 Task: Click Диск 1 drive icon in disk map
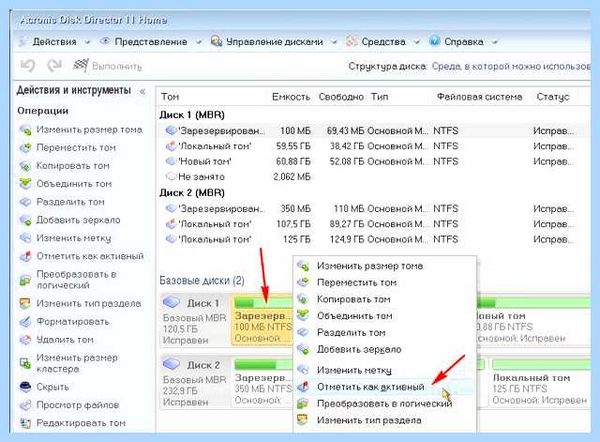(x=171, y=302)
